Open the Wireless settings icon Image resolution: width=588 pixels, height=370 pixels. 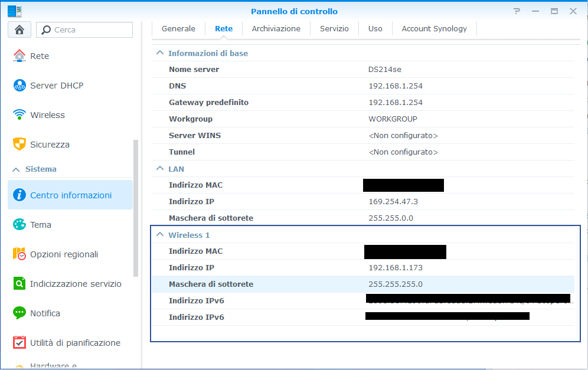[x=19, y=114]
